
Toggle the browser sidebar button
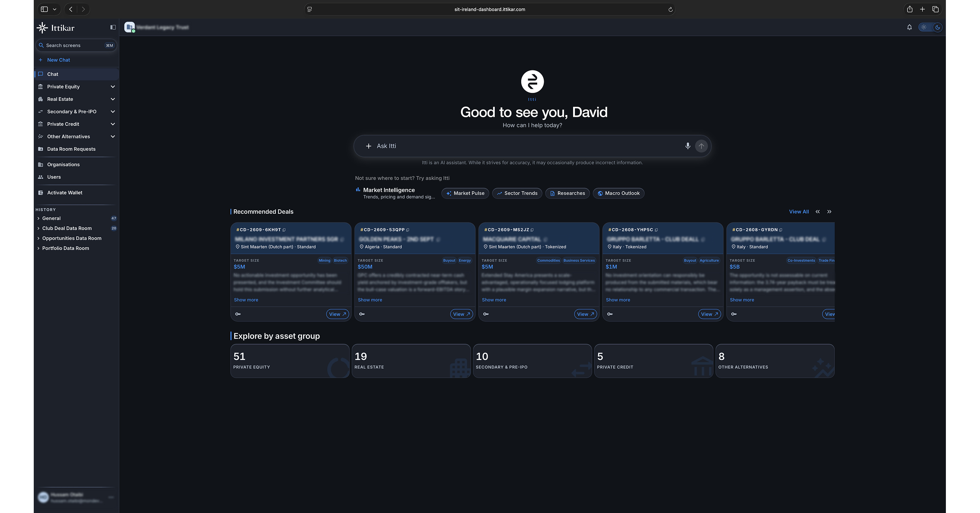coord(45,9)
